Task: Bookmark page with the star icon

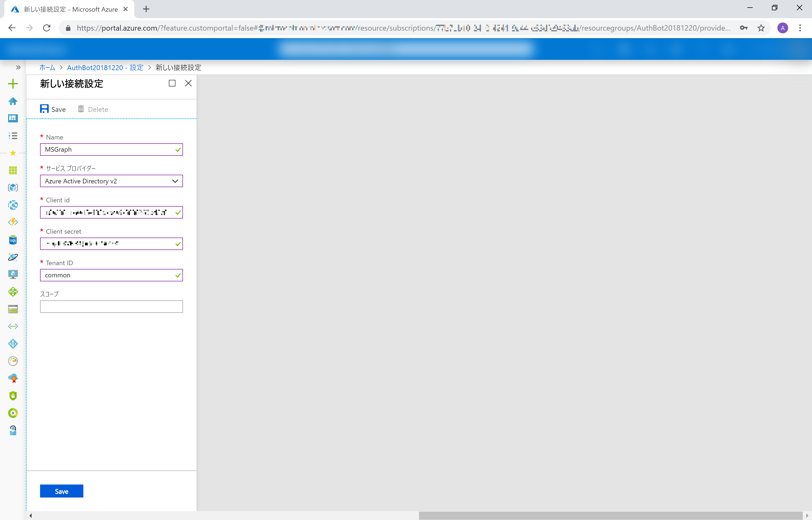Action: (x=761, y=28)
